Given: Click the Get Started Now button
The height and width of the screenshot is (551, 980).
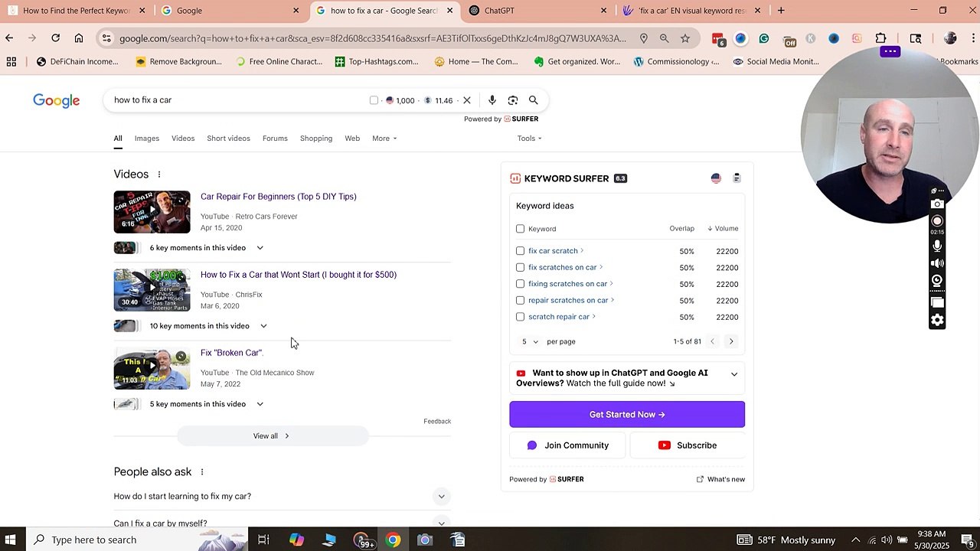Looking at the screenshot, I should [627, 415].
